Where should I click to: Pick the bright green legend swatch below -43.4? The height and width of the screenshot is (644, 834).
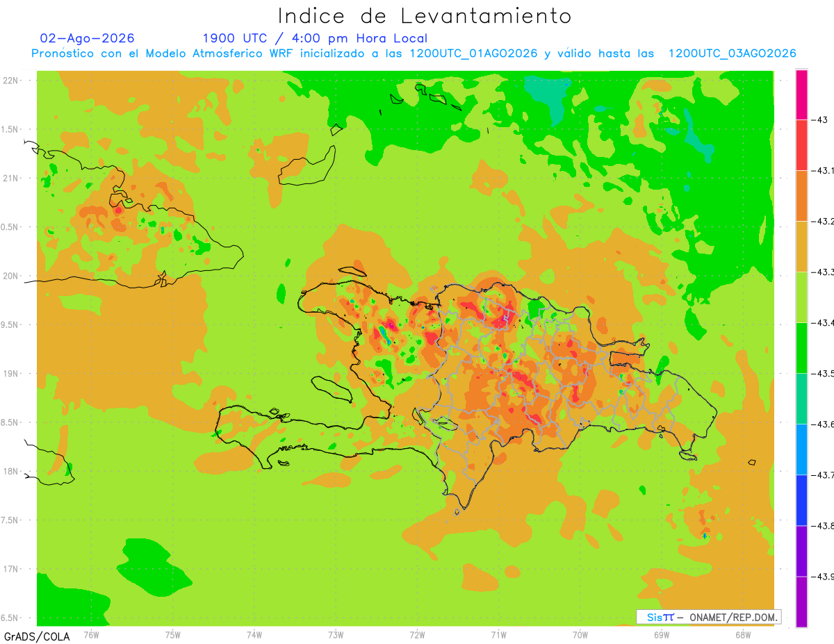tap(801, 347)
